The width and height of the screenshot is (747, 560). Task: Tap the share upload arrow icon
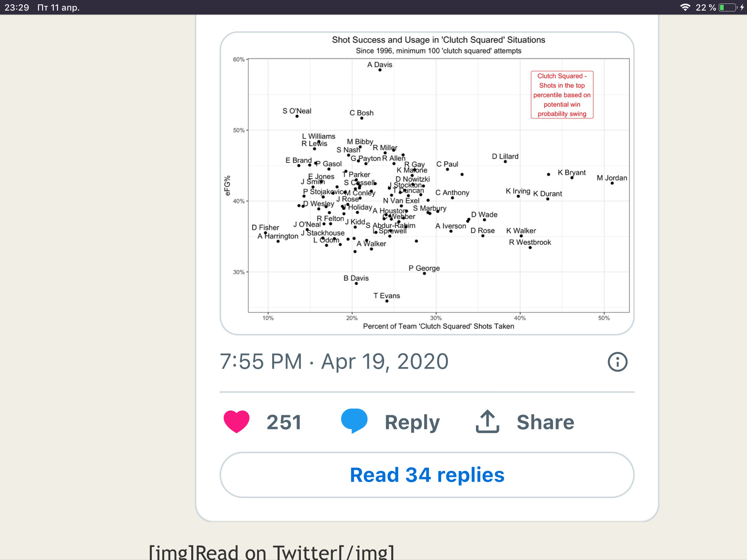coord(487,421)
